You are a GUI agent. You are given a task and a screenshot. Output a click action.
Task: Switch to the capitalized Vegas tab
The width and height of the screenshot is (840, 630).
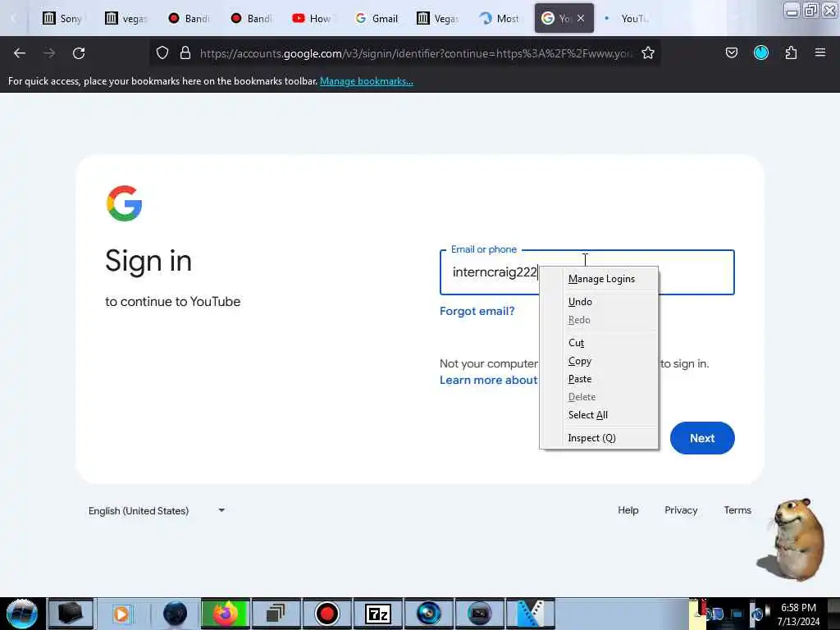439,19
